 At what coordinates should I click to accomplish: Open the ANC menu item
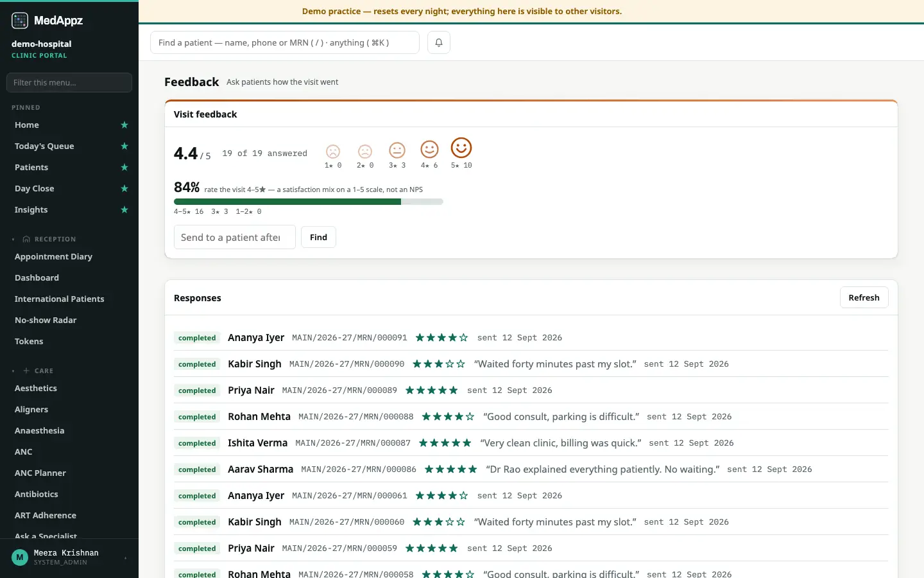pos(24,452)
